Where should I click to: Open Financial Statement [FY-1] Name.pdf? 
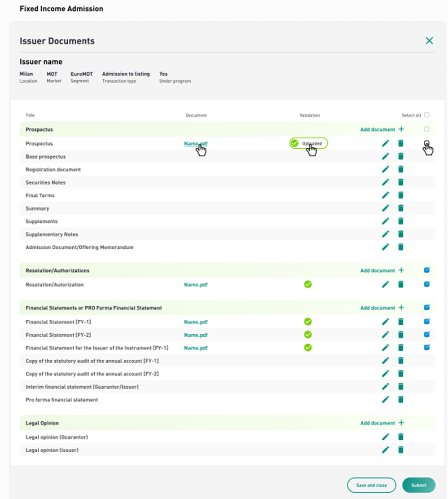coord(196,322)
